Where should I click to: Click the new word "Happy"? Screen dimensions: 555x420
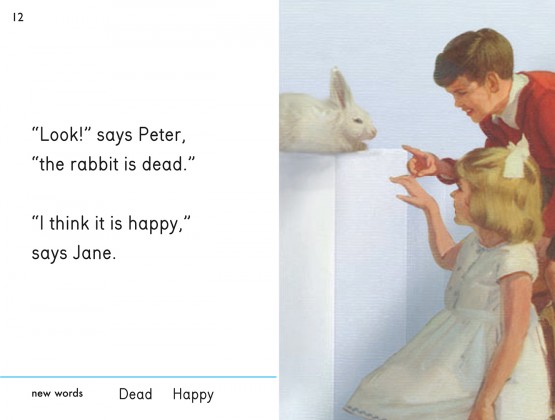(193, 395)
